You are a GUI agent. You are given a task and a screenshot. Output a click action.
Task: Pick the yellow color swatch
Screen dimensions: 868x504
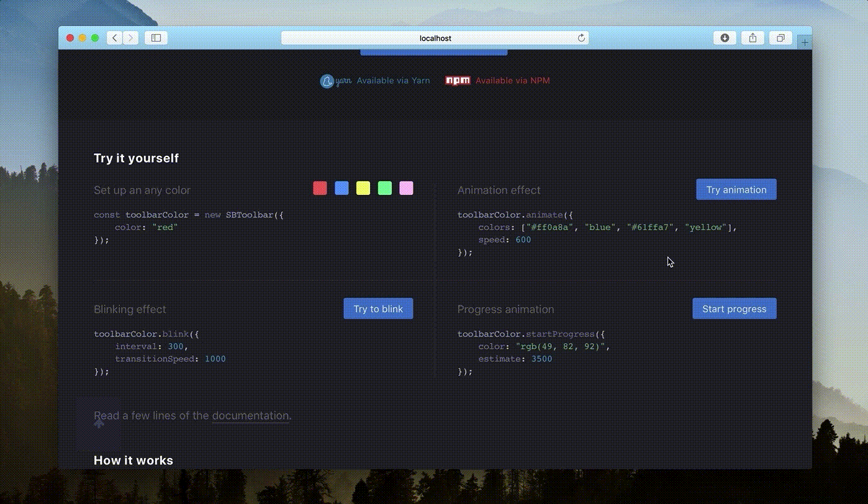(x=363, y=188)
